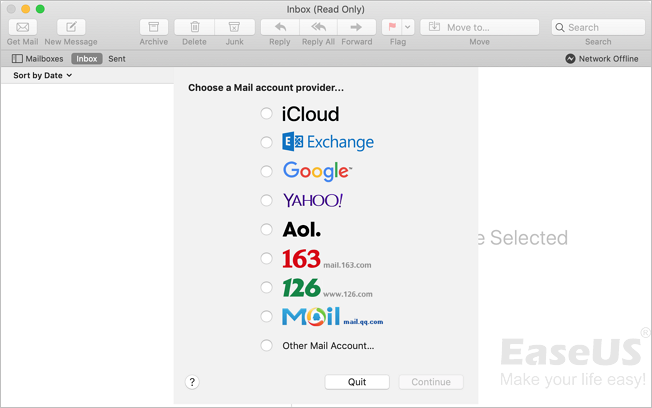Select the Google radio button
The height and width of the screenshot is (408, 652).
click(266, 171)
